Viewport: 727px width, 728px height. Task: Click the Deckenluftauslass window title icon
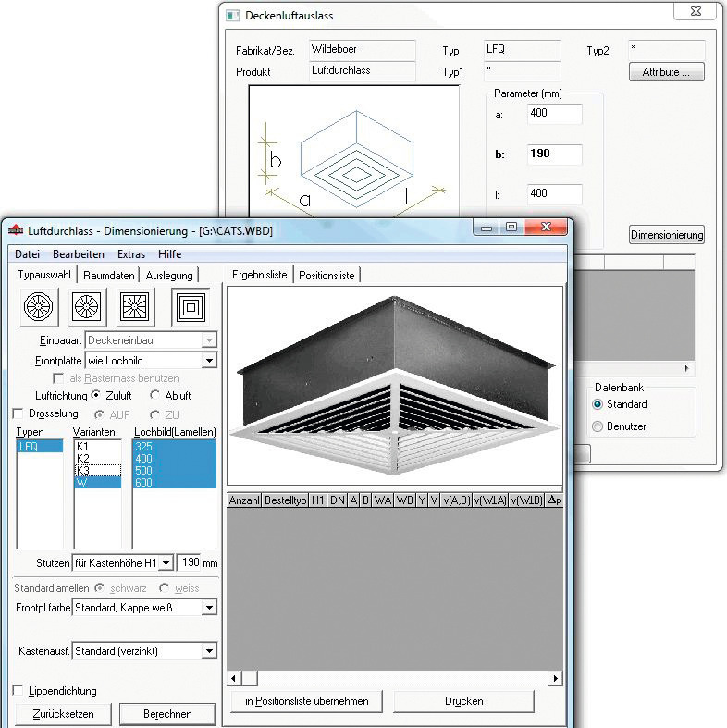233,16
